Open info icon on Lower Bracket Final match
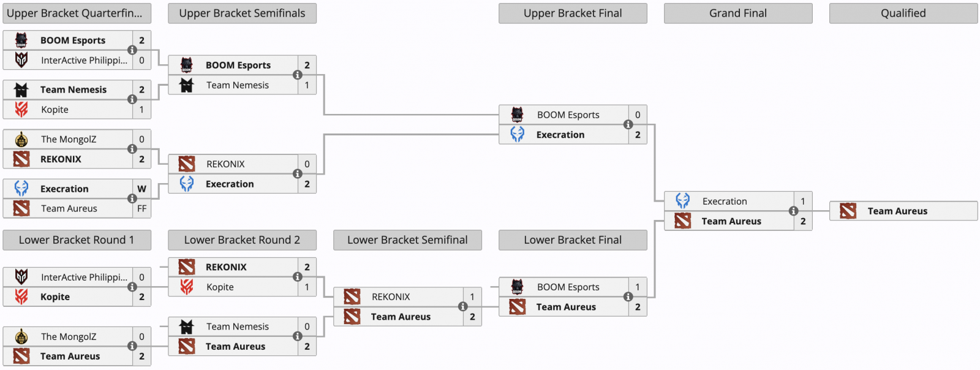 [x=628, y=296]
